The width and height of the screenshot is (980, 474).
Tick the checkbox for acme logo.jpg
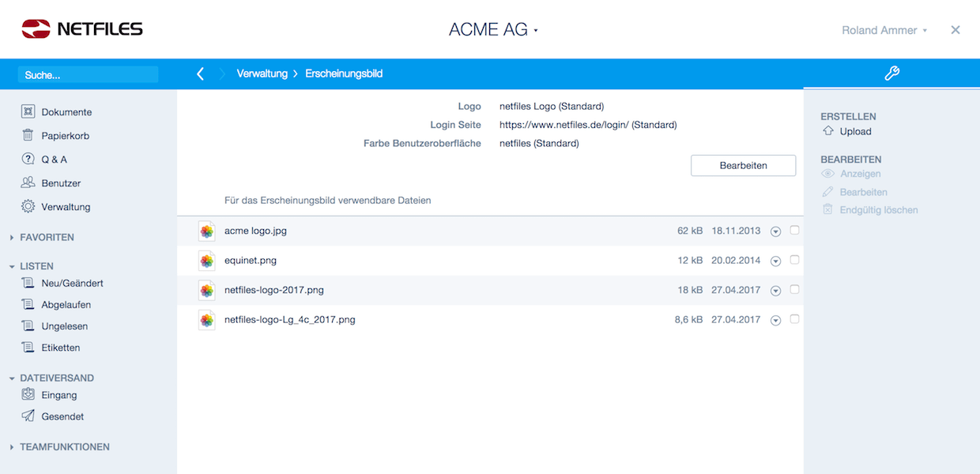coord(794,231)
